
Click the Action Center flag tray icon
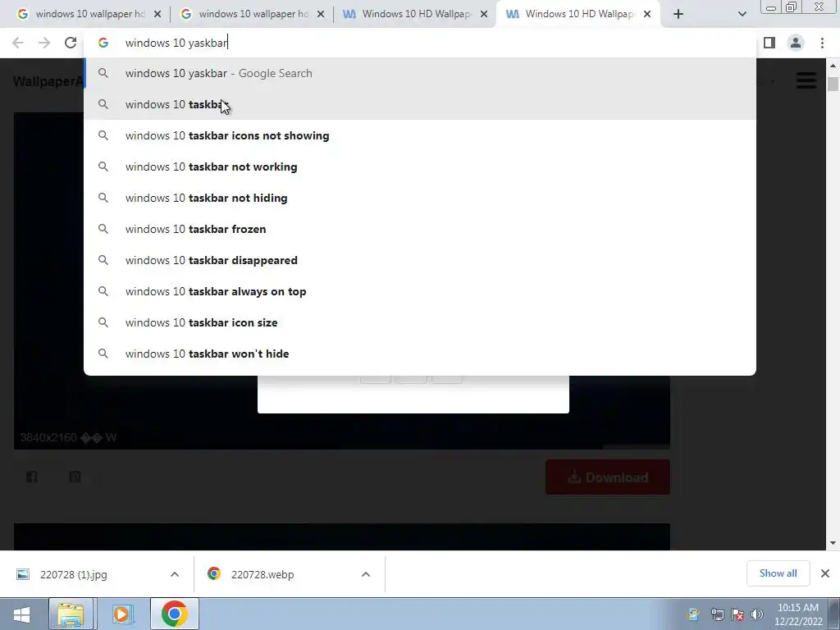coord(737,614)
